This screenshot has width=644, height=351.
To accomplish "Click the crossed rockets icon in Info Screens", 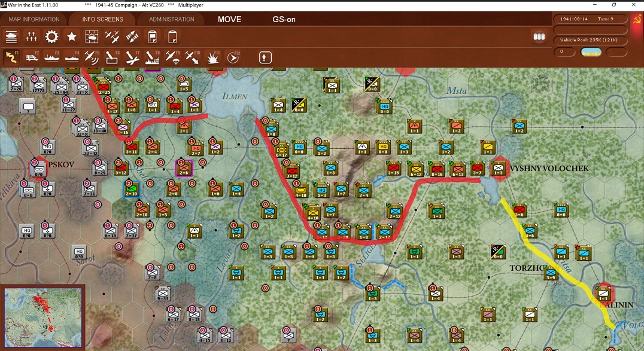I will pyautogui.click(x=132, y=37).
